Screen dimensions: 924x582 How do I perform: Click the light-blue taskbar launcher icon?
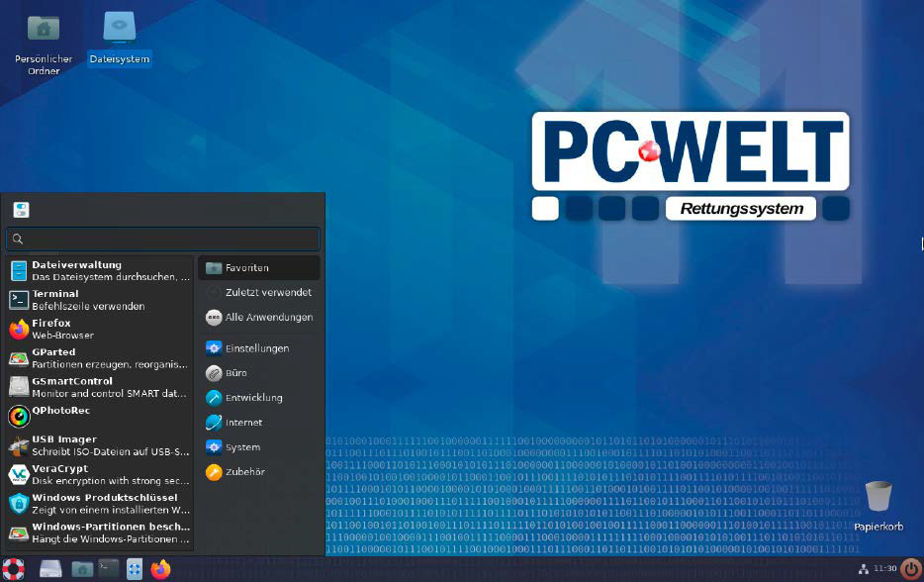(x=135, y=569)
